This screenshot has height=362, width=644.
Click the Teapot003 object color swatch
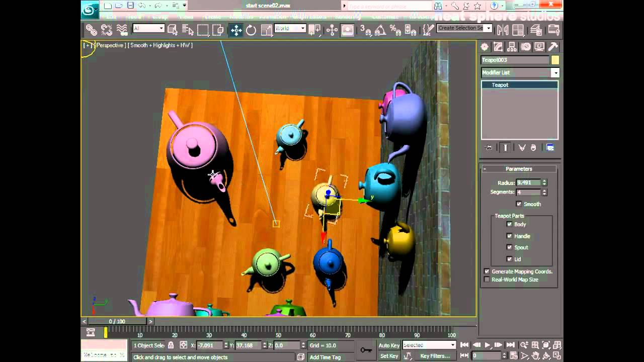(x=555, y=60)
